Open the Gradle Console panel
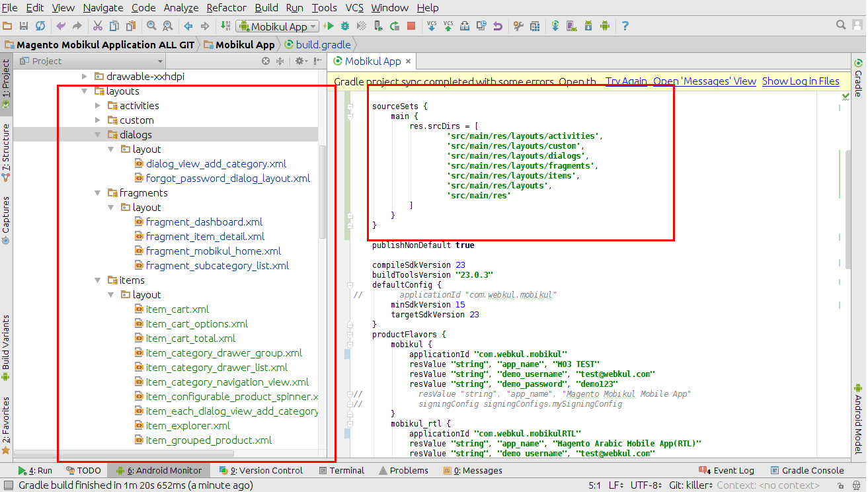The height and width of the screenshot is (492, 868). [807, 471]
